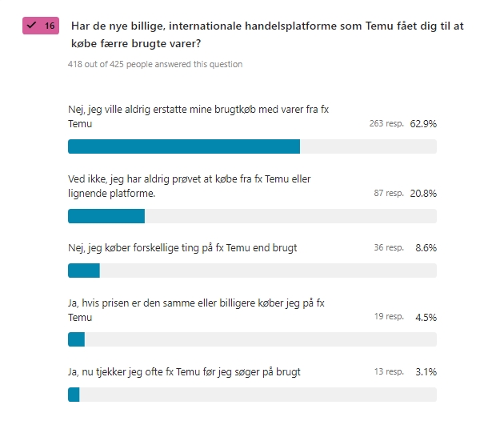
Task: Click the 3.1% result bar
Action: pyautogui.click(x=74, y=395)
